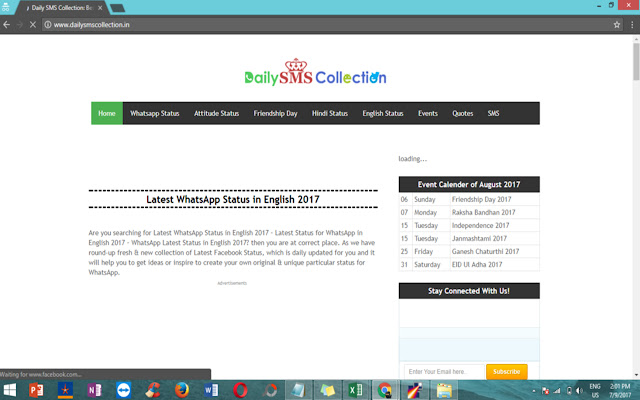This screenshot has width=640, height=400.
Task: Open Opera browser from the taskbar
Action: (240, 390)
